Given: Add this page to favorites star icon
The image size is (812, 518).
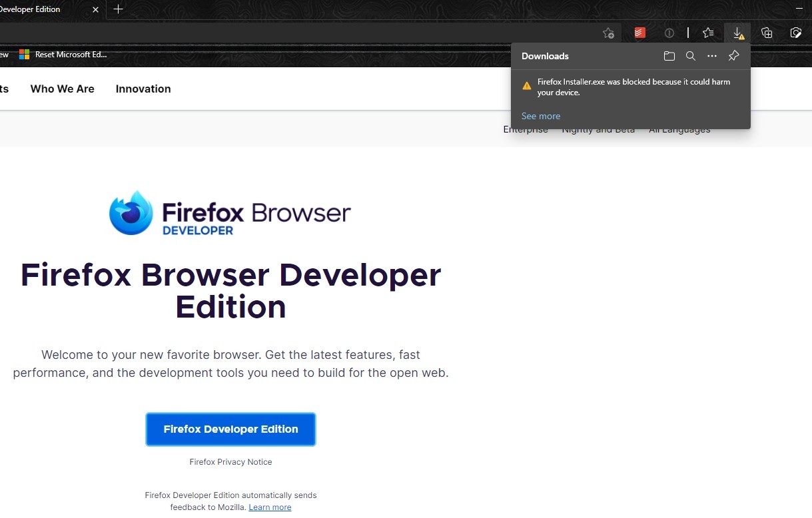Looking at the screenshot, I should (x=608, y=33).
